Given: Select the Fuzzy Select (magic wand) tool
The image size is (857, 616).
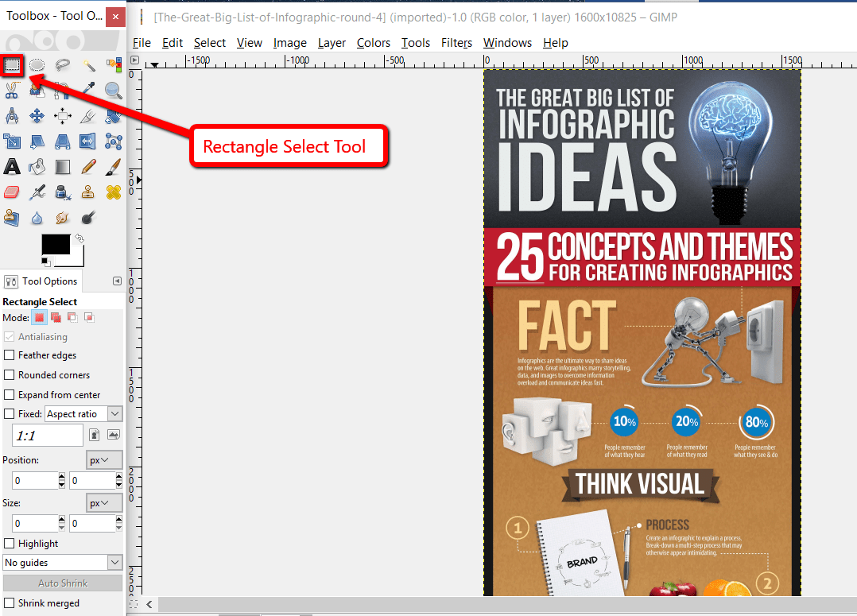Looking at the screenshot, I should (88, 64).
